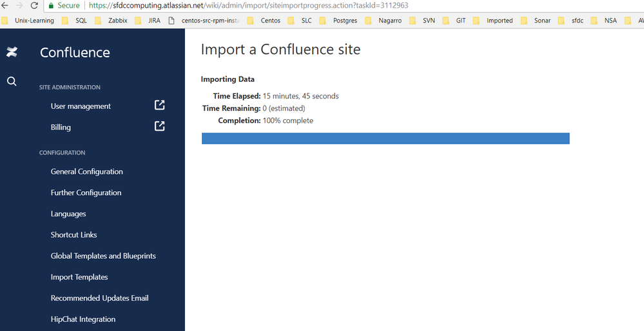Open centos-src-rpm-insta bookmark page

click(204, 21)
